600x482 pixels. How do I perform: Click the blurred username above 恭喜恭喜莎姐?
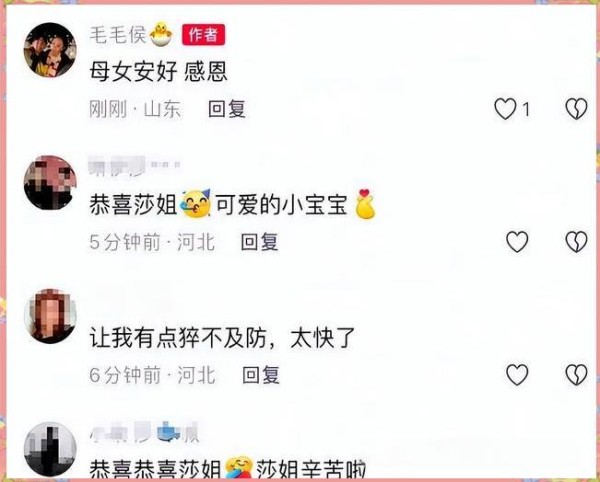[144, 432]
